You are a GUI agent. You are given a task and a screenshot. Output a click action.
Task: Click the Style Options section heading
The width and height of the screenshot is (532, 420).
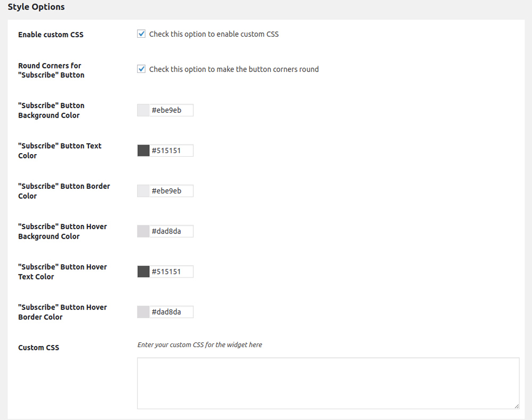36,7
